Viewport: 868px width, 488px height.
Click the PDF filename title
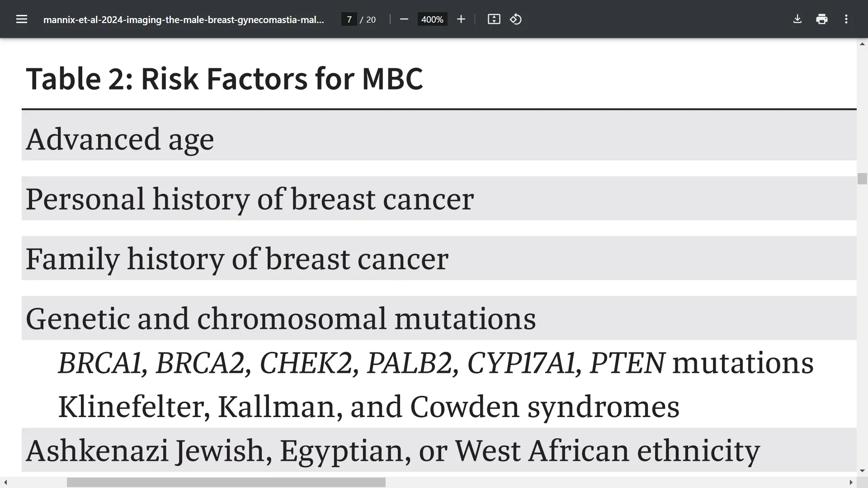click(x=184, y=19)
